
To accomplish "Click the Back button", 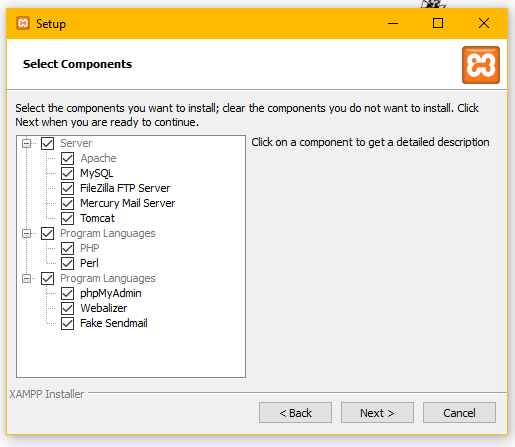I will tap(295, 413).
